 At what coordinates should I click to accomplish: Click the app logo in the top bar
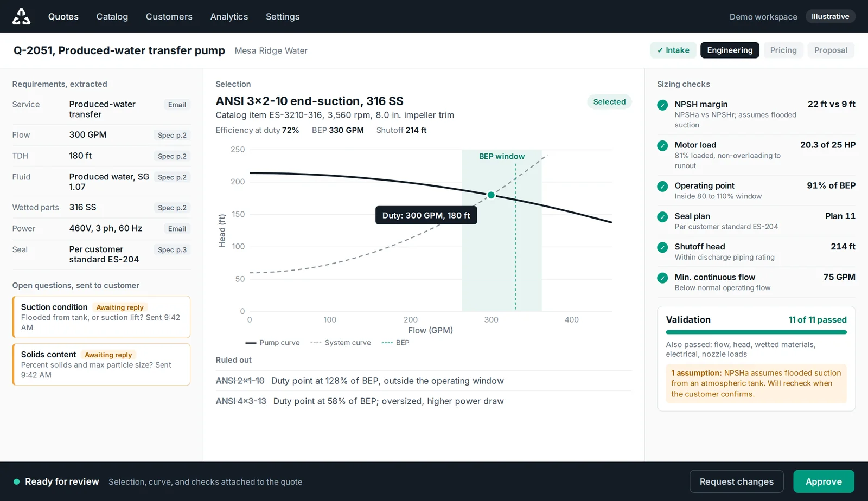coord(21,16)
